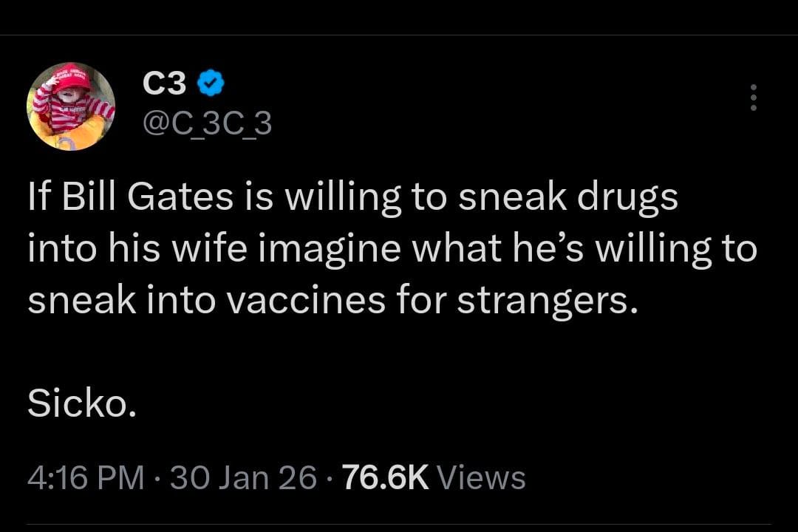
Task: Open the @C_3C_3 handle link
Action: (x=207, y=124)
